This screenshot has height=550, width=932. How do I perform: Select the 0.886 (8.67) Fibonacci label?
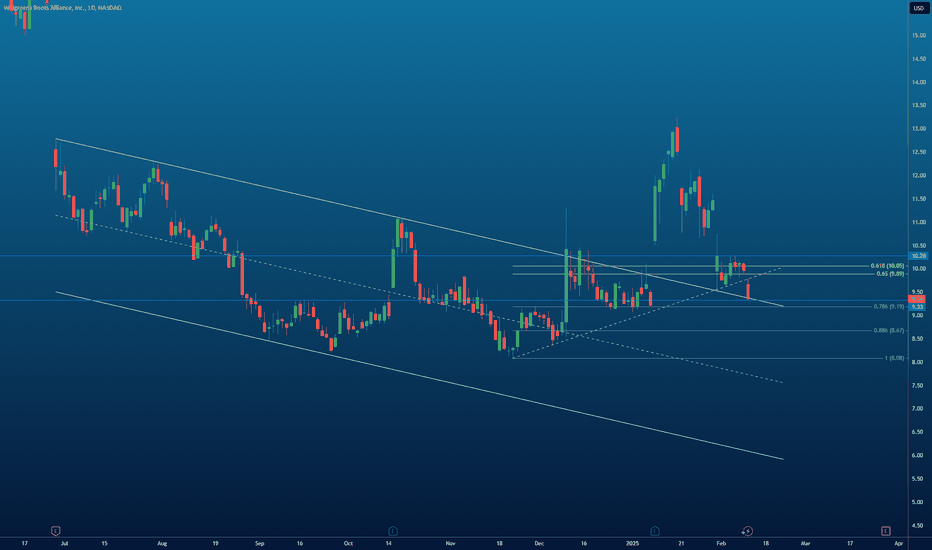click(889, 330)
